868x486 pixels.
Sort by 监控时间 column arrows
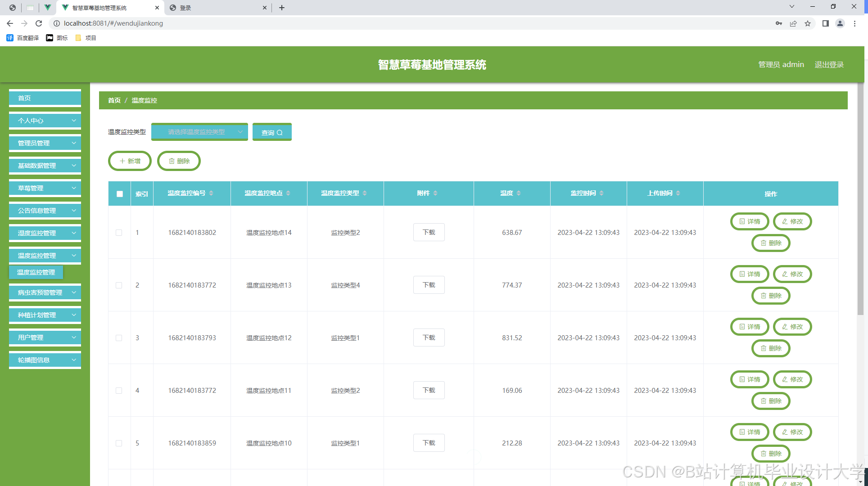601,193
